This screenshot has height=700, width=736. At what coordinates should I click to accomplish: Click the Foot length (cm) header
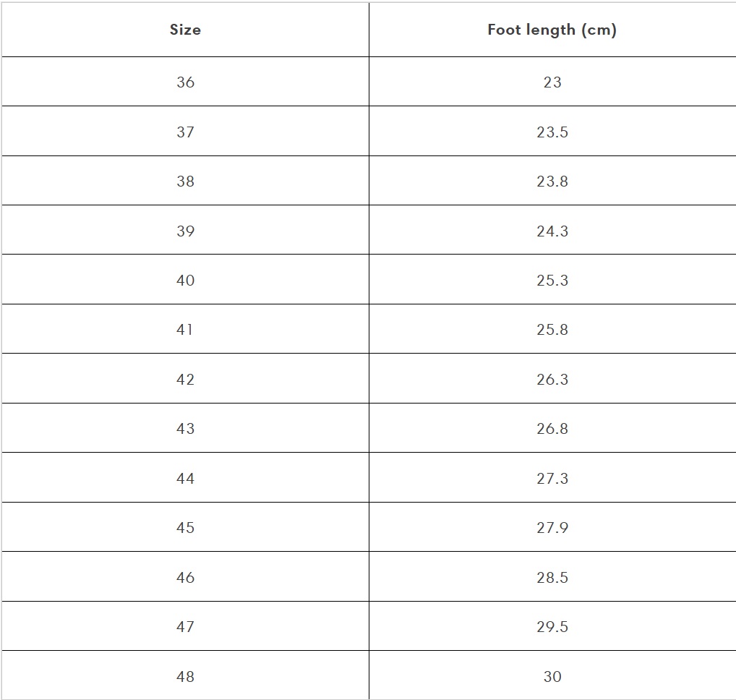(x=552, y=30)
